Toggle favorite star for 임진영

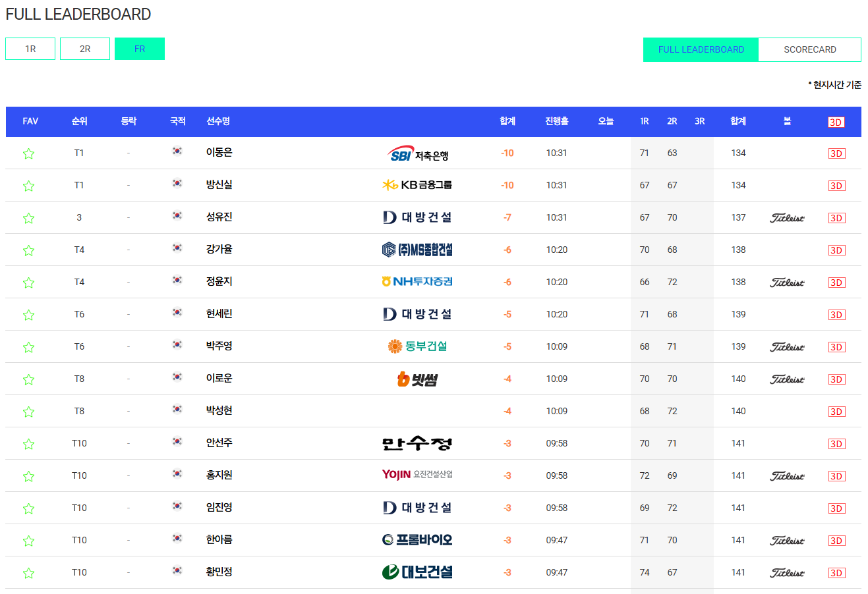pos(28,508)
